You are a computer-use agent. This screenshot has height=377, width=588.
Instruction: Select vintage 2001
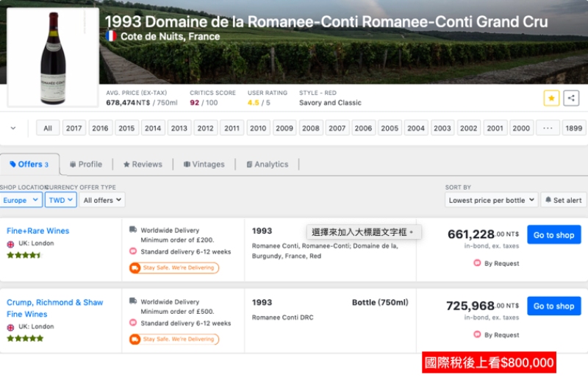[495, 129]
